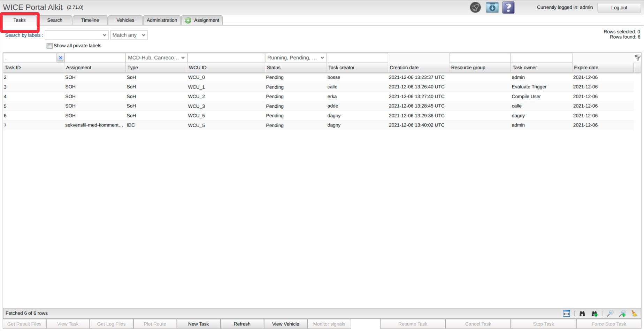644x331 pixels.
Task: Open the downloads folder icon
Action: 492,7
